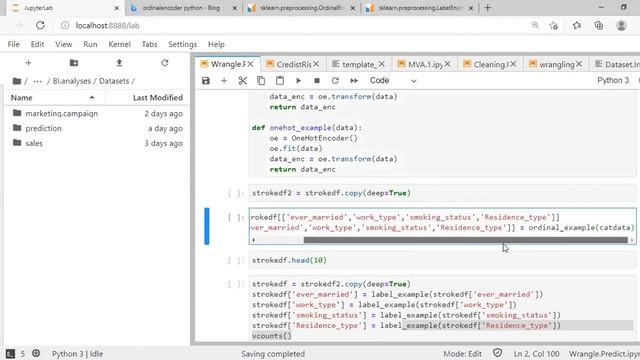Sort files by Last Modified column
The height and width of the screenshot is (360, 640).
coord(147,98)
